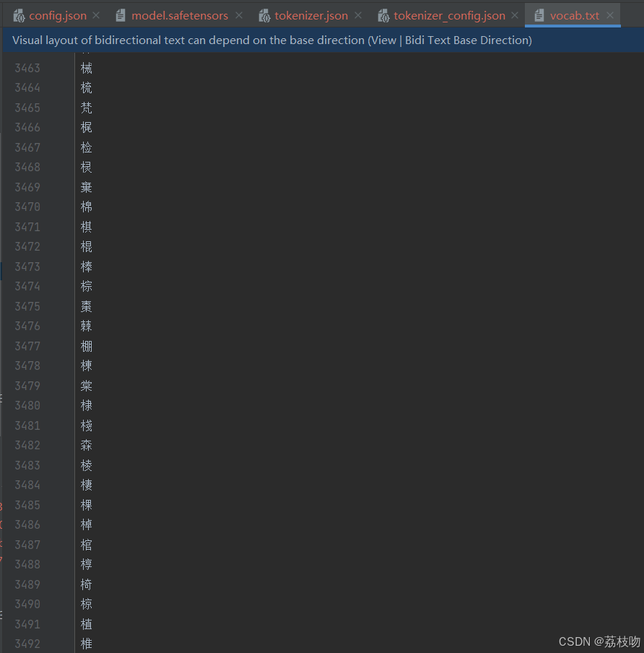Image resolution: width=644 pixels, height=653 pixels.
Task: Place cursor on character 森 at line 3482
Action: (x=86, y=446)
